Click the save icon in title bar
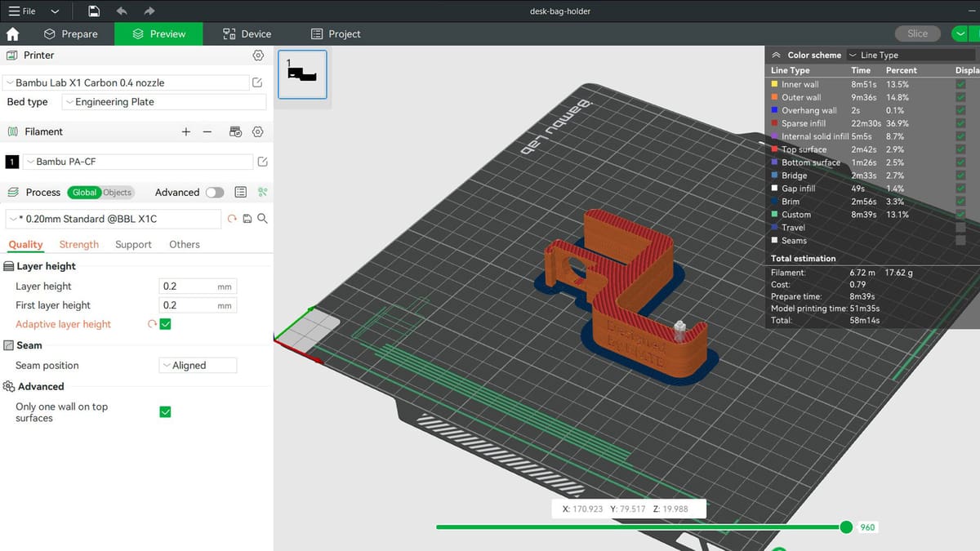The image size is (980, 551). point(94,11)
